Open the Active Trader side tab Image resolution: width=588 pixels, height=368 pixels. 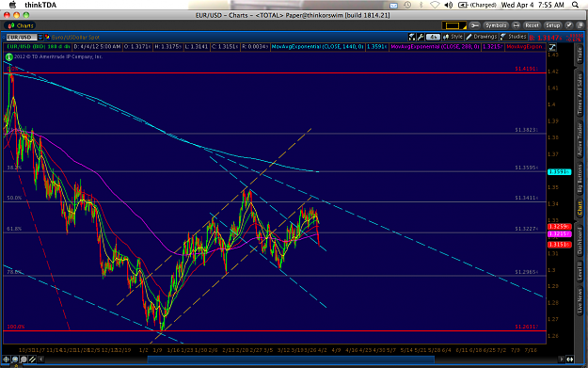click(x=580, y=139)
